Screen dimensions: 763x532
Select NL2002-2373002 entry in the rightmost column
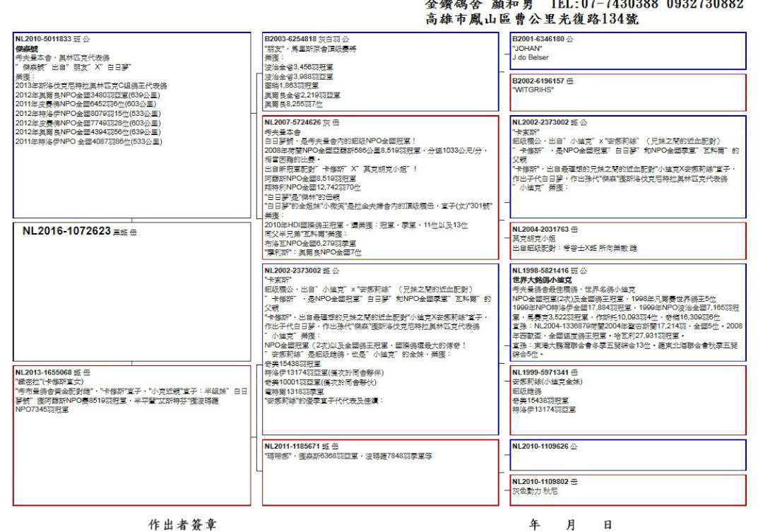627,167
